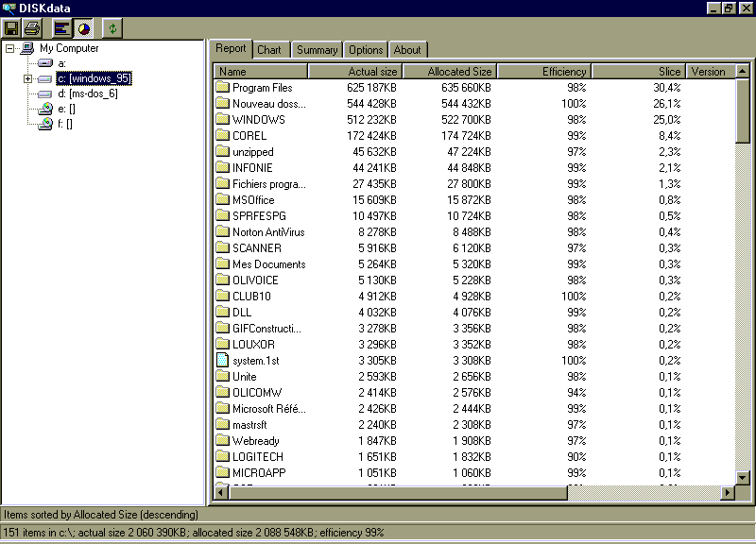This screenshot has height=544, width=756.
Task: Select the e: CD drive icon
Action: [x=45, y=110]
